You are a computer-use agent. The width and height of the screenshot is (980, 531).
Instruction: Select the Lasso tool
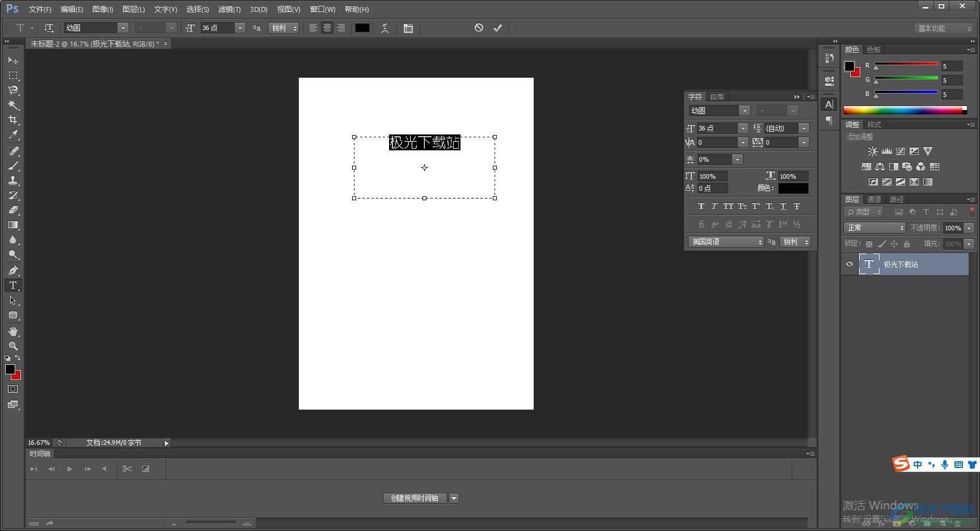pyautogui.click(x=13, y=90)
